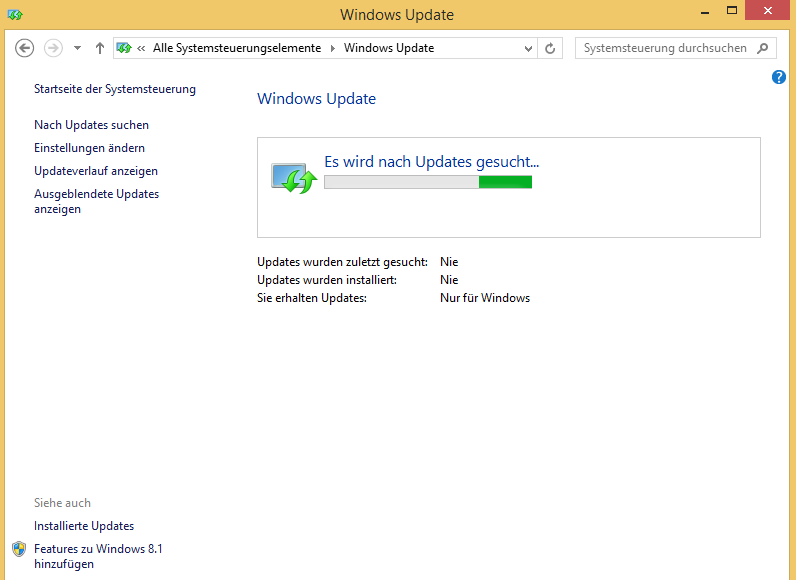Click 'Es wird nach Updates gesucht...' text
The height and width of the screenshot is (580, 796).
432,161
